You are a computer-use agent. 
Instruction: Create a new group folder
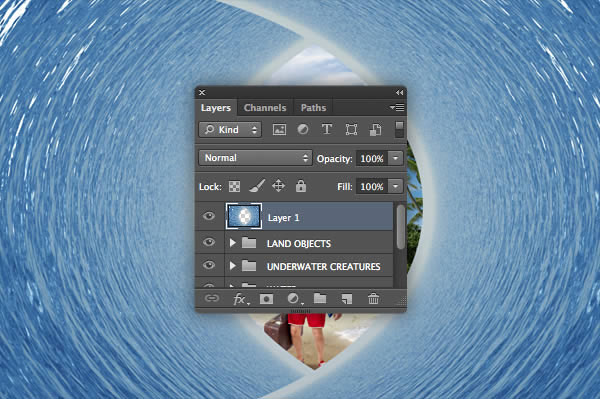(320, 298)
